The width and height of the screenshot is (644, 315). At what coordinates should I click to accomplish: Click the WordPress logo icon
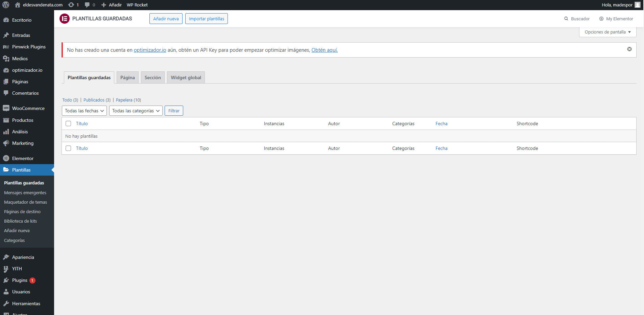coord(6,5)
